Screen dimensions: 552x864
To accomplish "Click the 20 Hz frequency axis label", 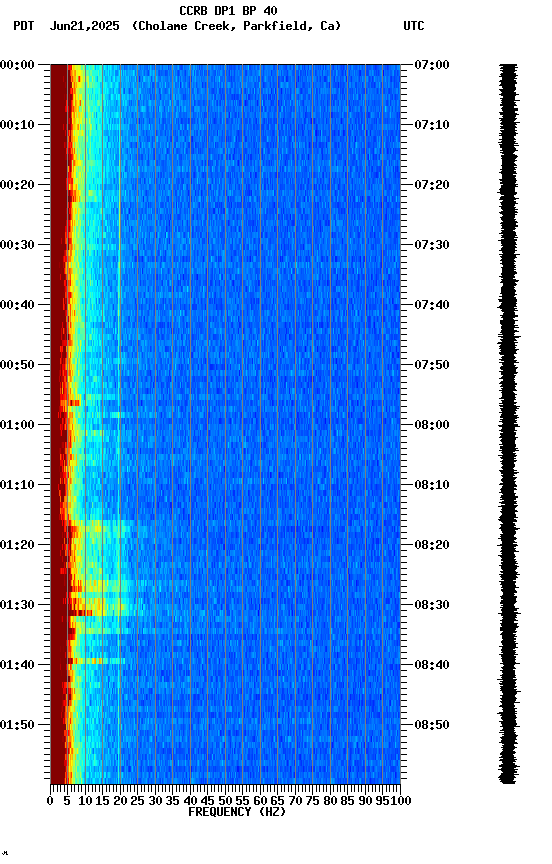I will click(x=120, y=801).
